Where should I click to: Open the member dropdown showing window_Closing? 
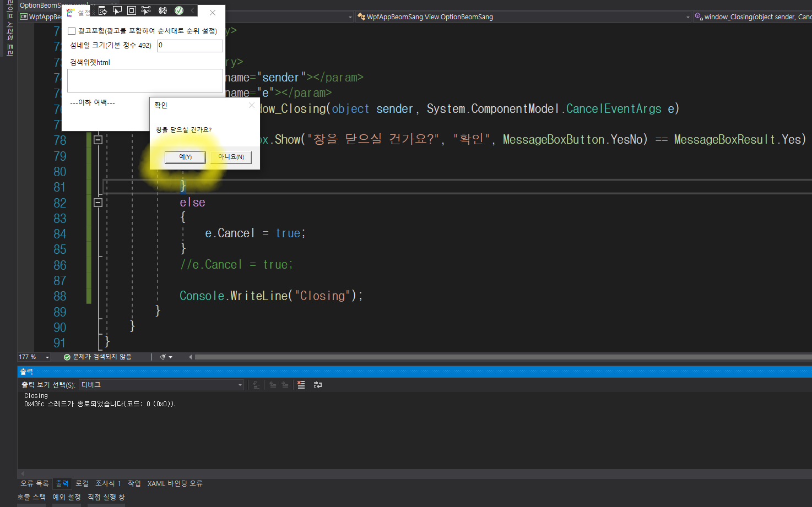[x=753, y=17]
